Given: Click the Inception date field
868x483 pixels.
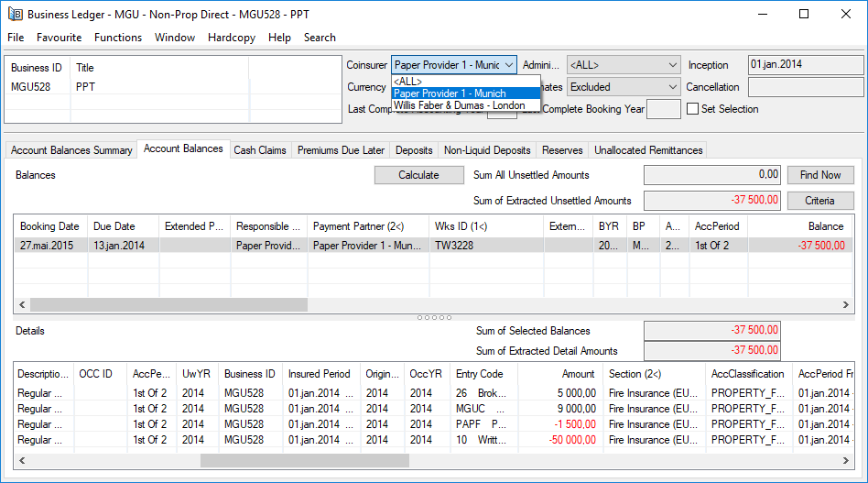Looking at the screenshot, I should click(805, 65).
